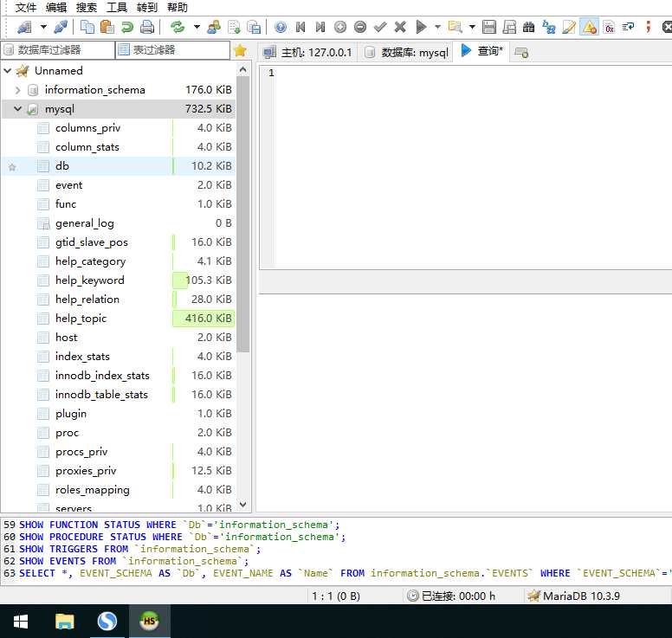Open the dropdown arrow next to run icon
The height and width of the screenshot is (638, 672).
[437, 27]
